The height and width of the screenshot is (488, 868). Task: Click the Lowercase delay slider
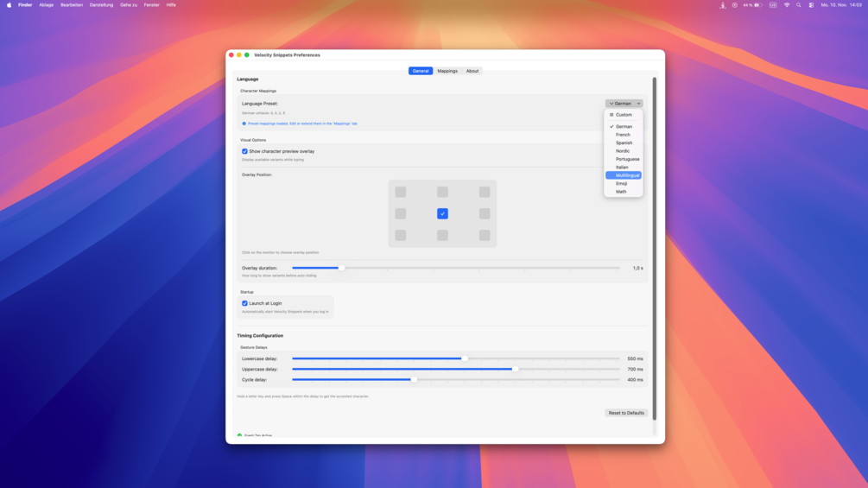tap(456, 358)
